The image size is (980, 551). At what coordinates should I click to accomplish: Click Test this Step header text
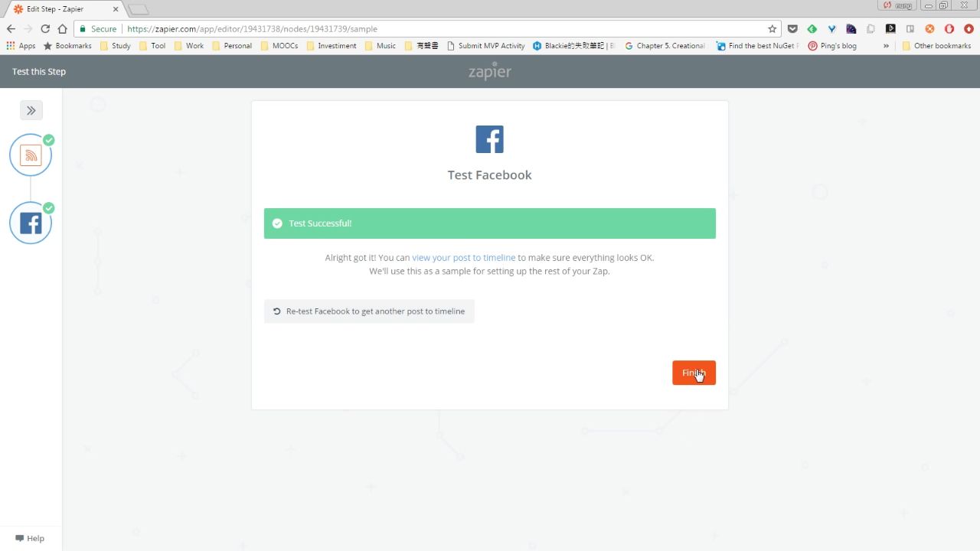(39, 71)
